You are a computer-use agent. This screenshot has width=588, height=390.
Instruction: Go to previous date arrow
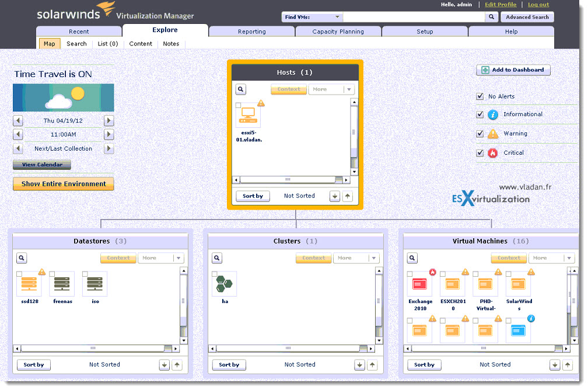click(18, 120)
